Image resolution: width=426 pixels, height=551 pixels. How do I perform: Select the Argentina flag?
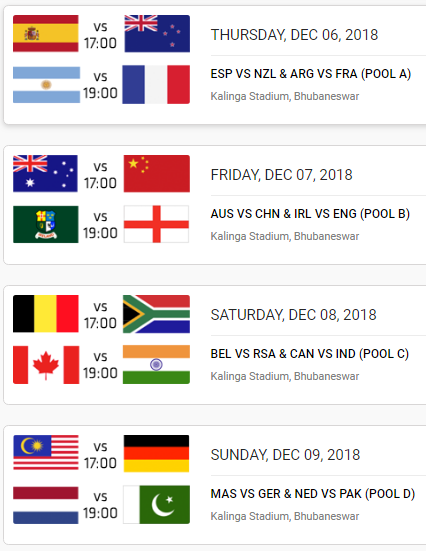46,85
